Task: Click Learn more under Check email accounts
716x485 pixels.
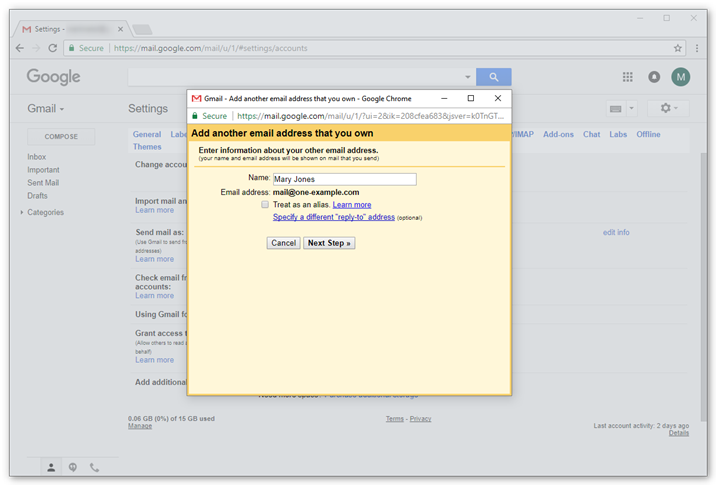Action: click(154, 295)
